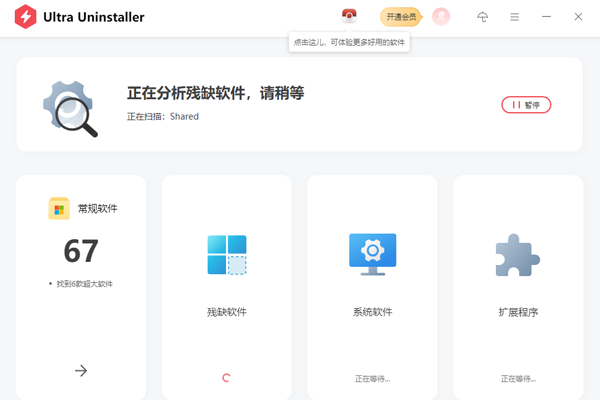Click the 正在扫描: Shared status text

click(x=163, y=116)
